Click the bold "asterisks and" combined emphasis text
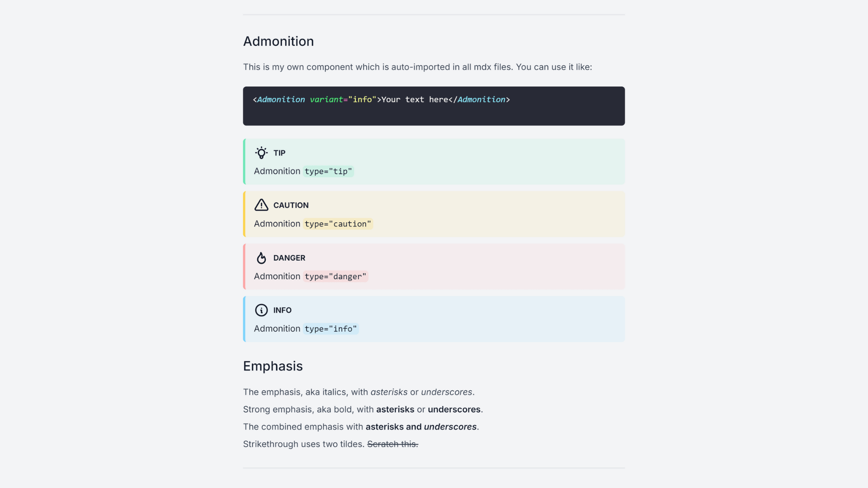Viewport: 868px width, 488px height. coord(393,427)
